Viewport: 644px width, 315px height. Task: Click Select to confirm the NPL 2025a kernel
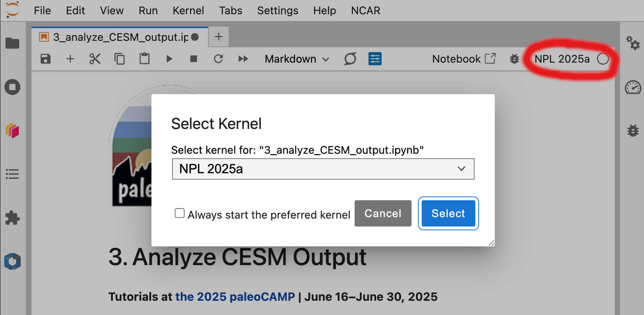click(x=448, y=213)
